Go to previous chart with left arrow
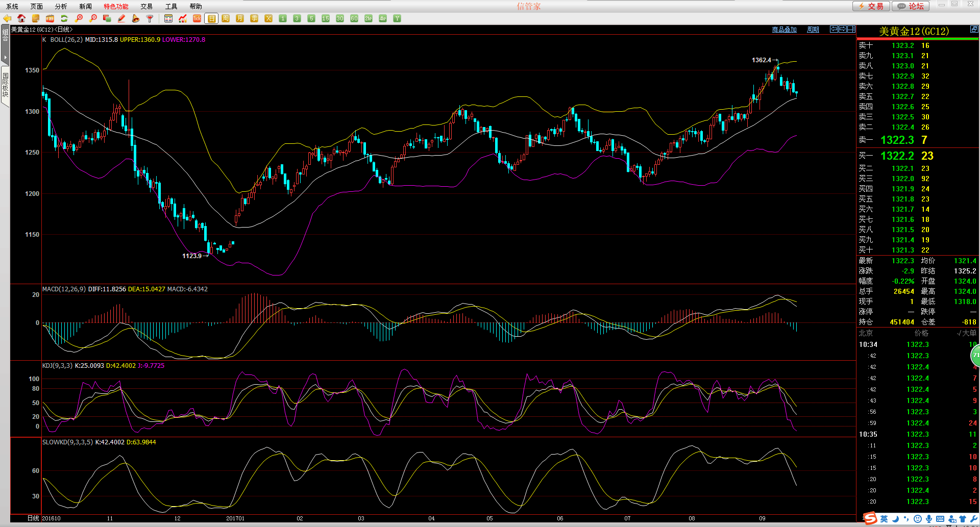 834,29
